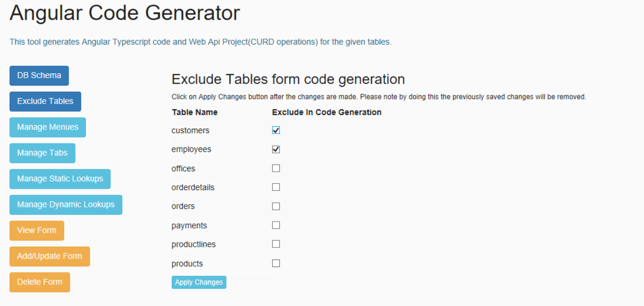Click the View Form button

click(37, 230)
